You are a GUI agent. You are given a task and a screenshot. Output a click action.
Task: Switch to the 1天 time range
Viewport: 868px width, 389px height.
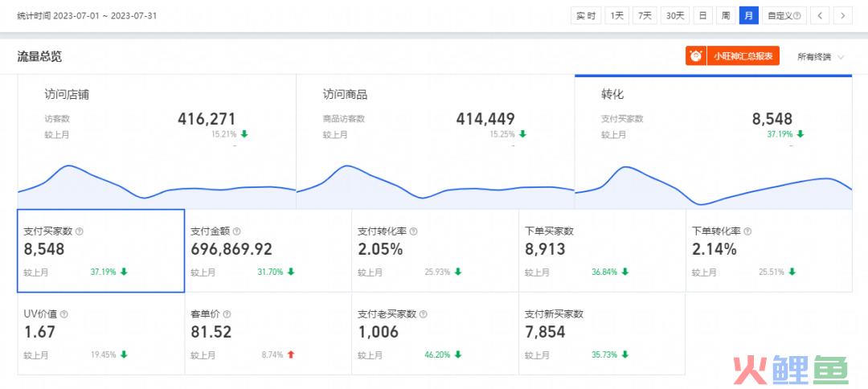[616, 15]
